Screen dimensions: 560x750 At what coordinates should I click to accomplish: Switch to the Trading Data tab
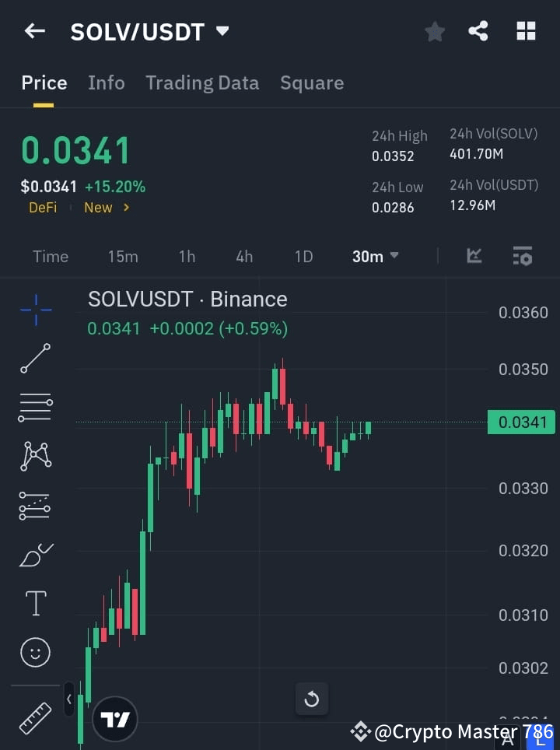click(202, 82)
